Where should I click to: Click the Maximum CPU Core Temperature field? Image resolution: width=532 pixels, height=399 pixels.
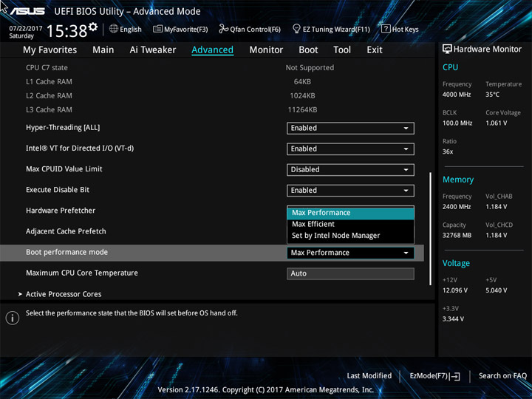(x=350, y=273)
